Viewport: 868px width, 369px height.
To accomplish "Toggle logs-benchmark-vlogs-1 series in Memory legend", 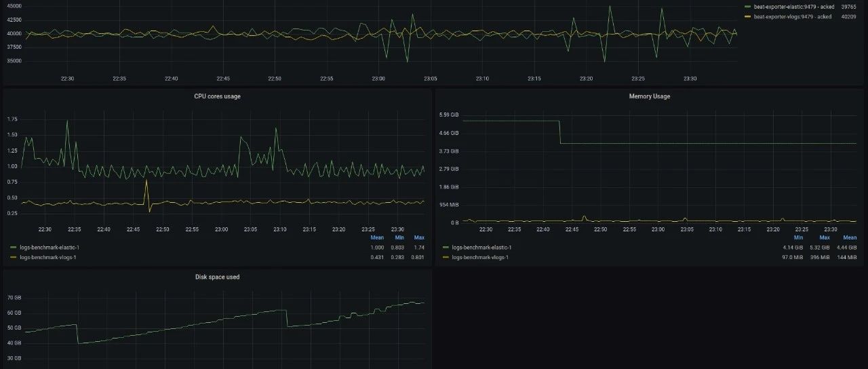I will 480,257.
